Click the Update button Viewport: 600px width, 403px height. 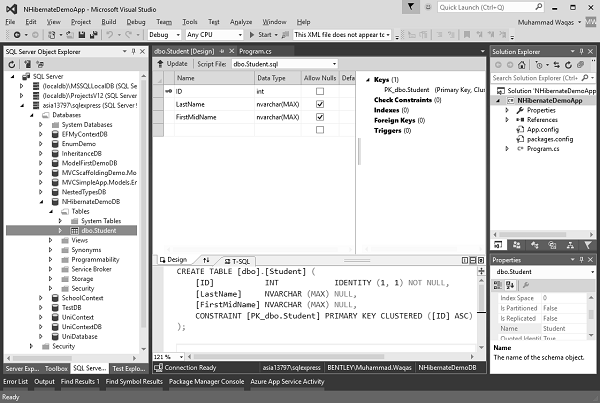coord(173,64)
